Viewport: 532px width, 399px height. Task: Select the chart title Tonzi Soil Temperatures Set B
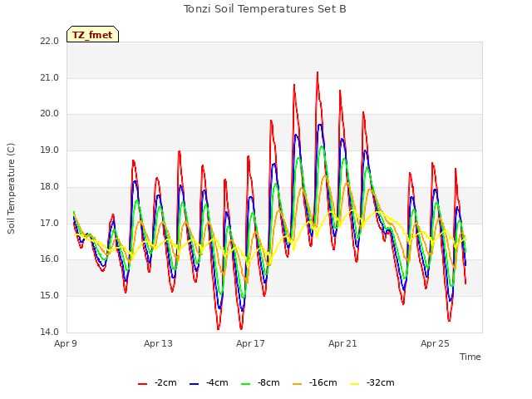[265, 9]
